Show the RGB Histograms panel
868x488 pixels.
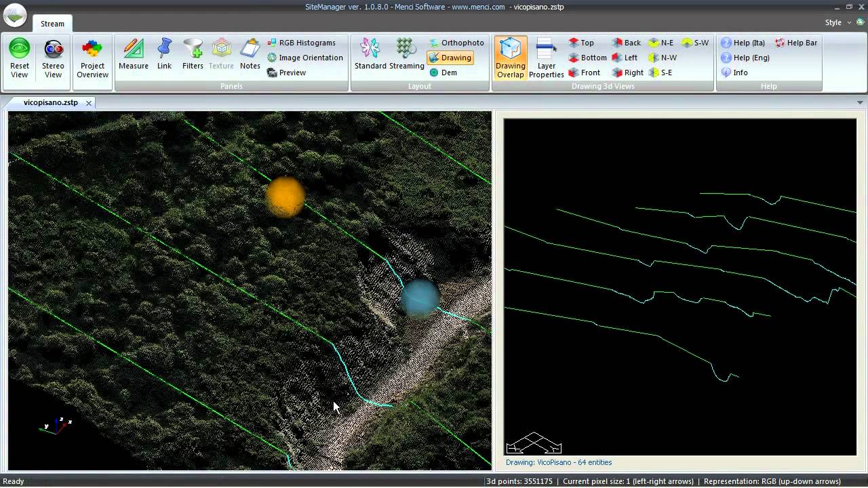coord(302,43)
